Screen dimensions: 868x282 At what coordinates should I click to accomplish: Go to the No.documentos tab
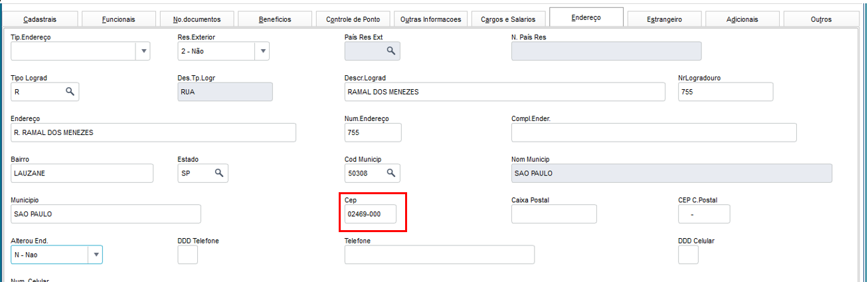(197, 19)
